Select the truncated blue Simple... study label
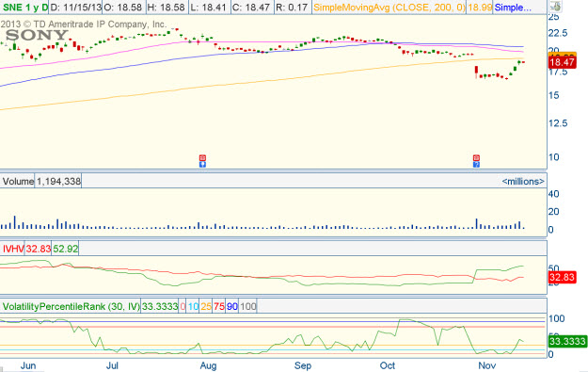 513,8
